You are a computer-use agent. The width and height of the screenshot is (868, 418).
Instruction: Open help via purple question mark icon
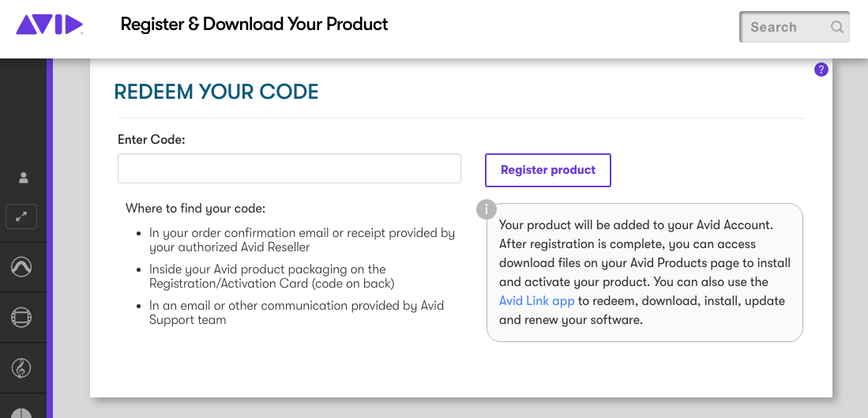821,70
